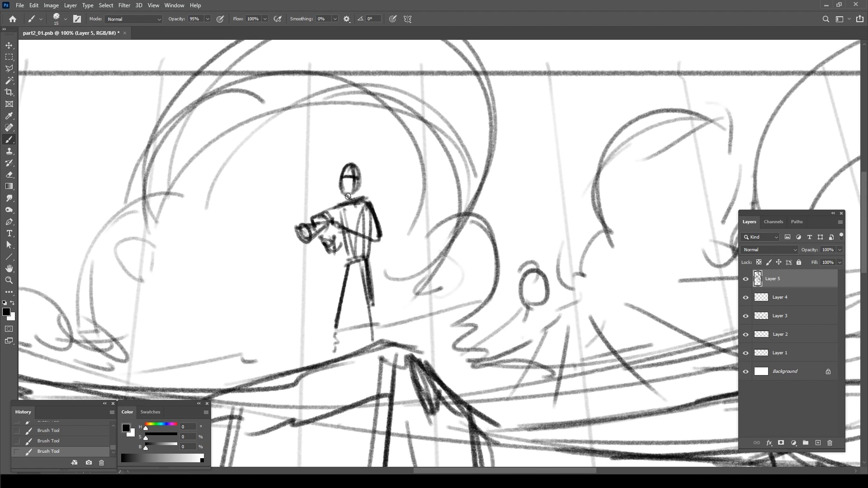The width and height of the screenshot is (868, 488).
Task: Click the Home button in options bar
Action: pyautogui.click(x=13, y=19)
